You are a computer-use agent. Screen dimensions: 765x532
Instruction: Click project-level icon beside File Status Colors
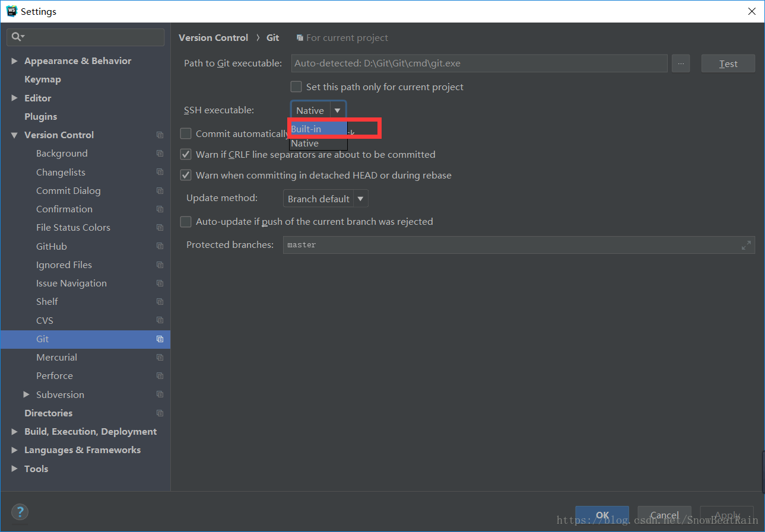point(160,228)
